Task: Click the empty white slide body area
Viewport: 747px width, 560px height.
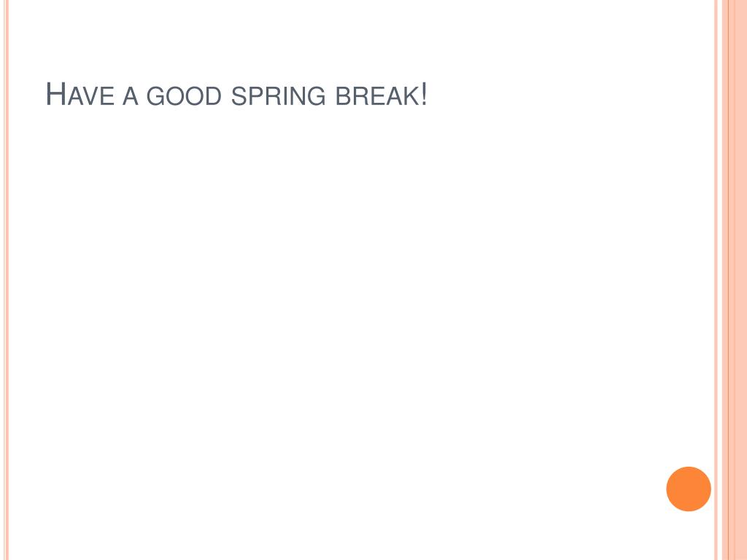Action: [357, 309]
